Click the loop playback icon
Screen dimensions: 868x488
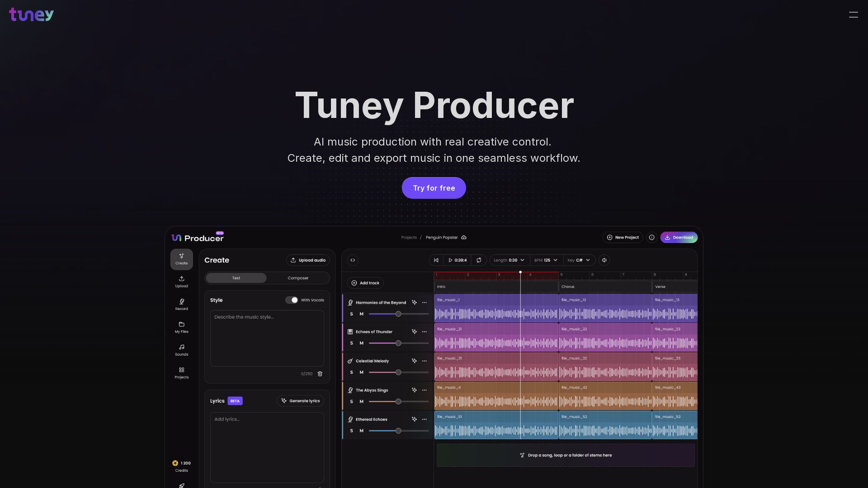pyautogui.click(x=479, y=260)
